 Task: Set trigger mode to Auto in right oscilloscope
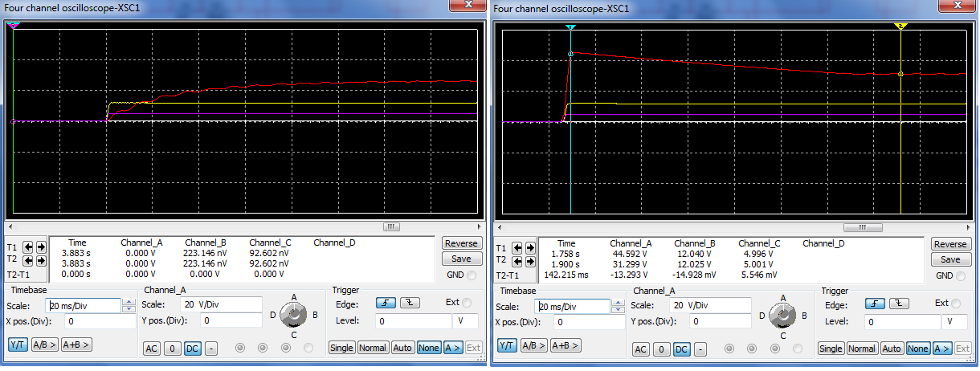[x=892, y=349]
